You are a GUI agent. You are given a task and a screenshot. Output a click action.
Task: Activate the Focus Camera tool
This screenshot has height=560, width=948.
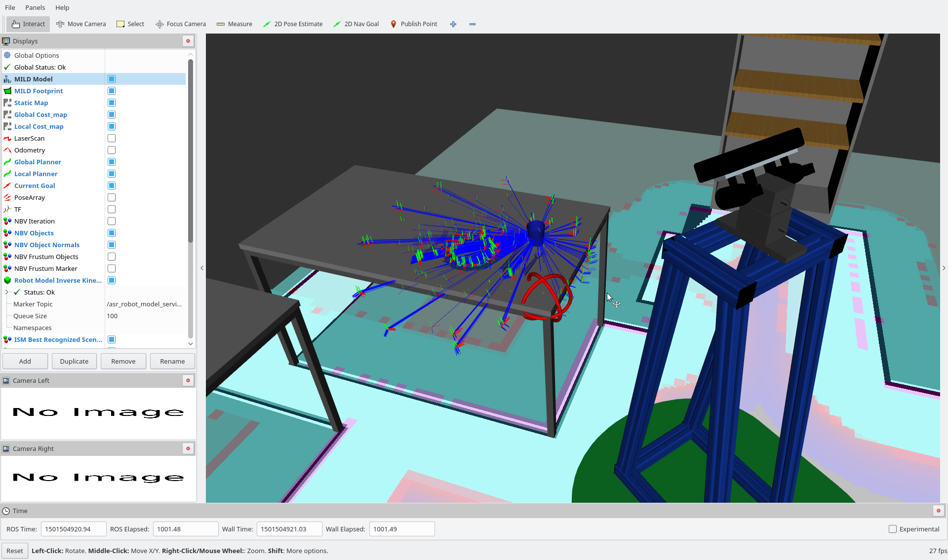point(181,24)
